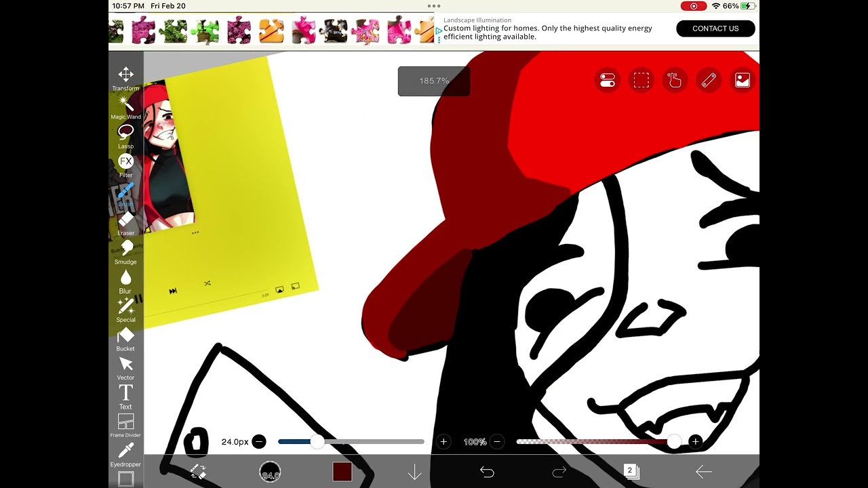The image size is (868, 488).
Task: Open the Frame Divider tool
Action: (x=125, y=426)
